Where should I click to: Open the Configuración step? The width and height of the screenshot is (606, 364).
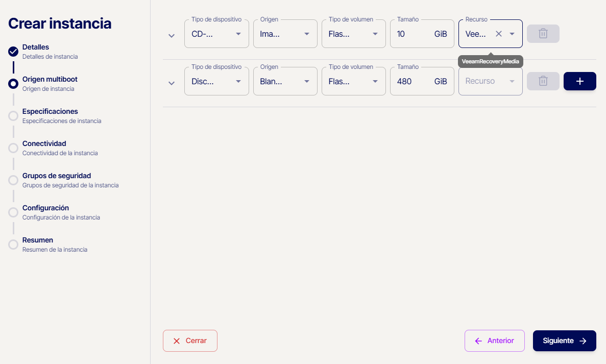[x=45, y=208]
